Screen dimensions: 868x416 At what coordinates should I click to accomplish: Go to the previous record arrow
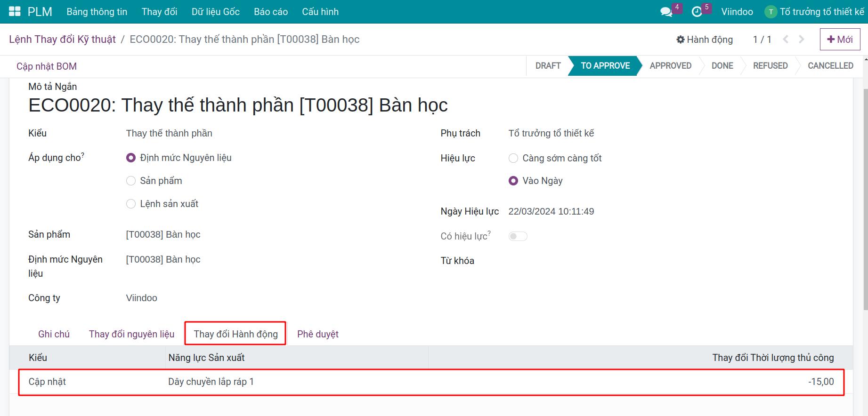[x=786, y=40]
